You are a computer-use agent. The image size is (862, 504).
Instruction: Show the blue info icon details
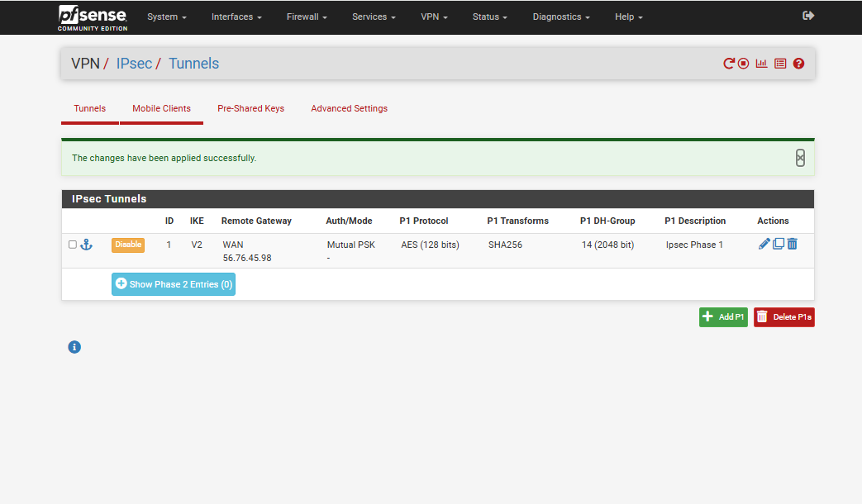click(74, 347)
